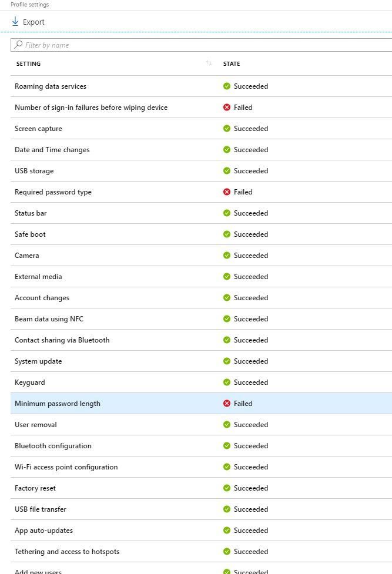
Task: Open the Wi-Fi access point configuration setting
Action: pyautogui.click(x=66, y=467)
